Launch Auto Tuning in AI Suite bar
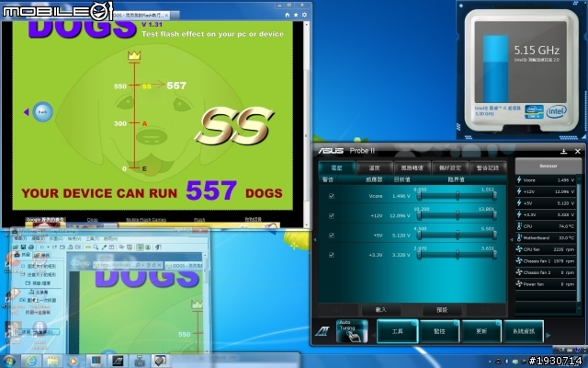588x368 pixels. coord(352,331)
